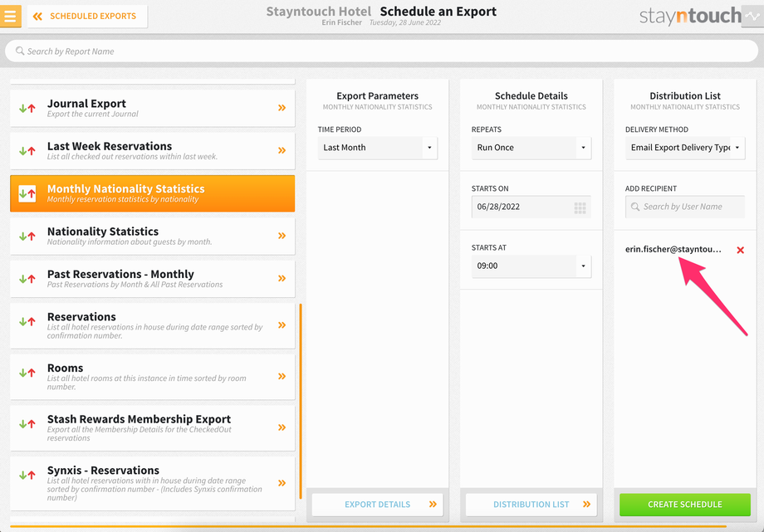Select Past Reservations - Monthly report
The width and height of the screenshot is (764, 532).
tap(153, 279)
